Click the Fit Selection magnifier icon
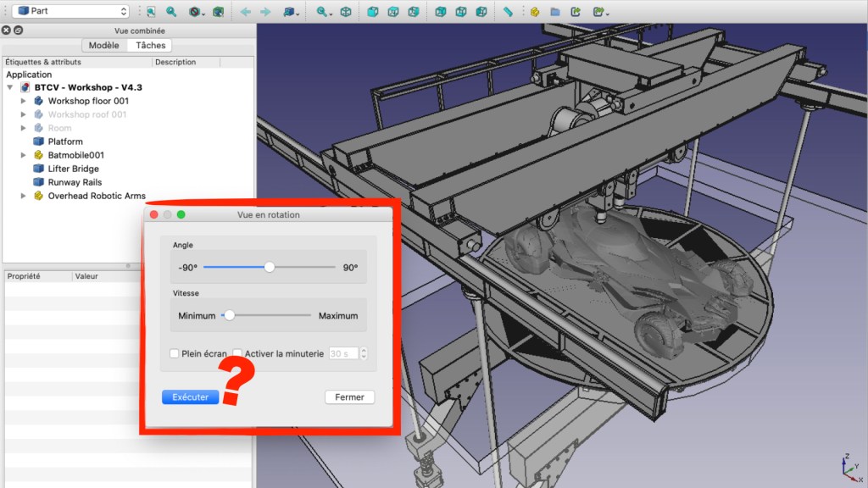Screen dimensions: 868x488 pos(171,12)
